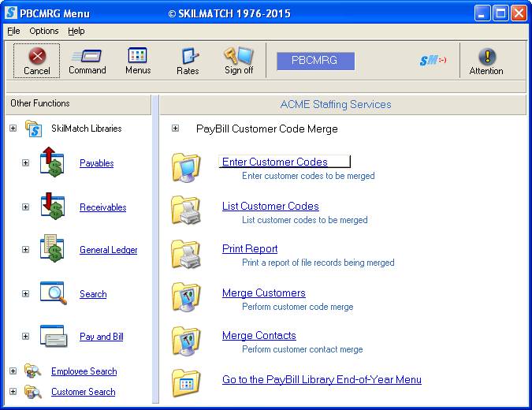The image size is (532, 410).
Task: Click the Attention exclamation icon
Action: (x=487, y=56)
